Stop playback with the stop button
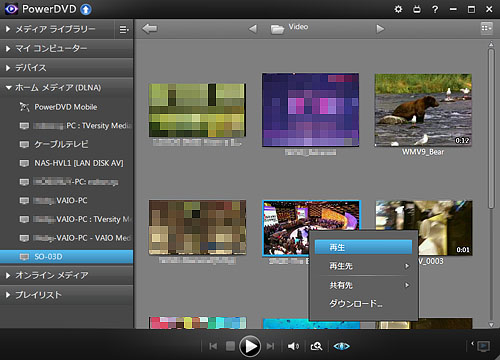Image resolution: width=500 pixels, height=360 pixels. [230, 346]
